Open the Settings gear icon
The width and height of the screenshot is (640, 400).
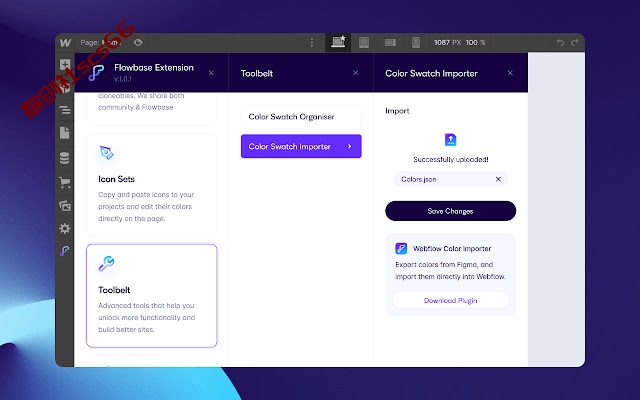pyautogui.click(x=64, y=229)
